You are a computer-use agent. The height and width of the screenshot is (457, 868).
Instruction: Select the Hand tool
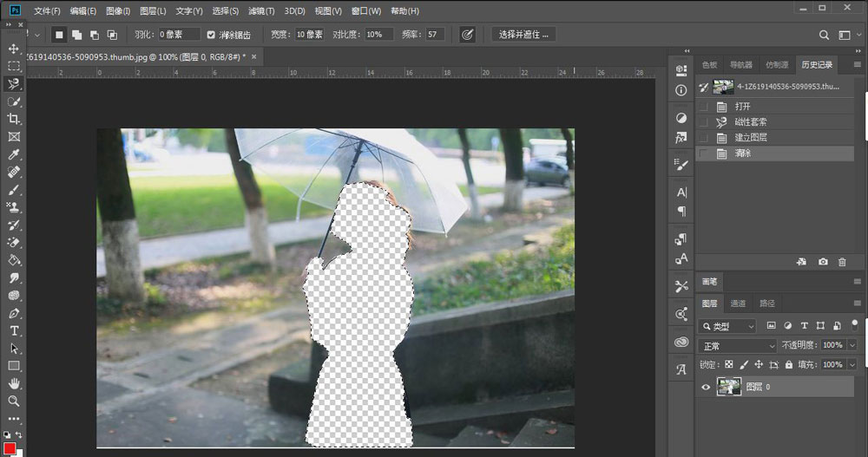pyautogui.click(x=14, y=383)
